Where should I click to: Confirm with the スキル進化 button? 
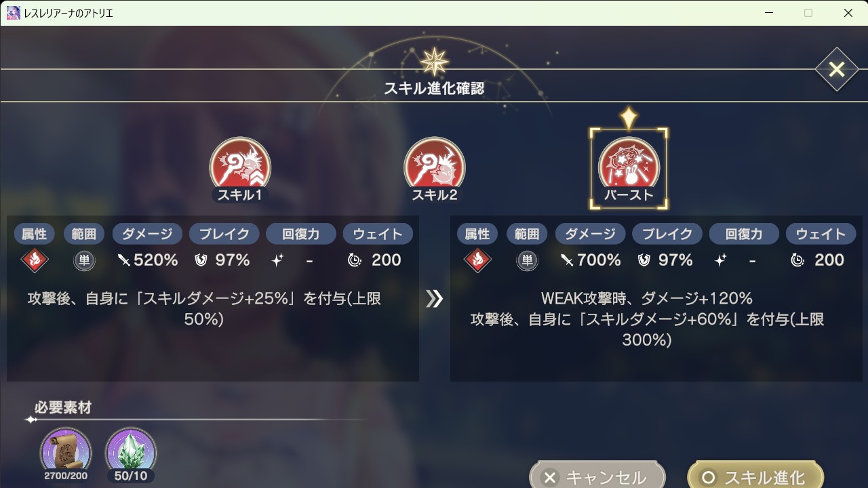tap(755, 476)
